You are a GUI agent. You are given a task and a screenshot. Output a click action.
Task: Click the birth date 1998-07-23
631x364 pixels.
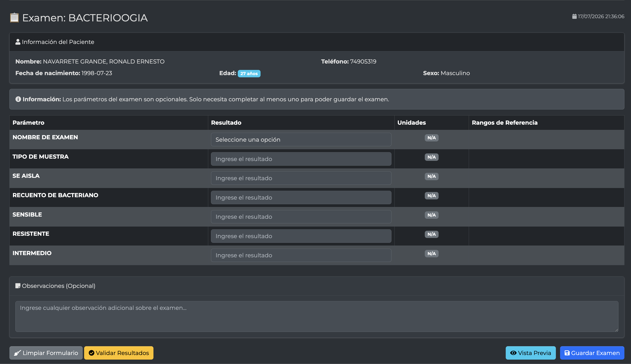point(97,73)
